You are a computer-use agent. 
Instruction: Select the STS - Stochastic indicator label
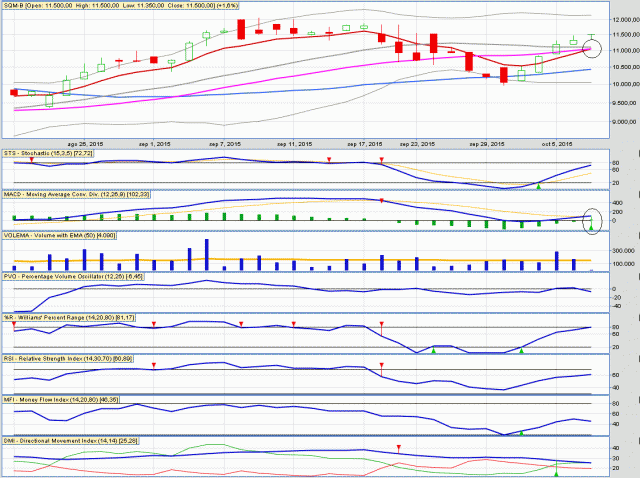(x=49, y=153)
